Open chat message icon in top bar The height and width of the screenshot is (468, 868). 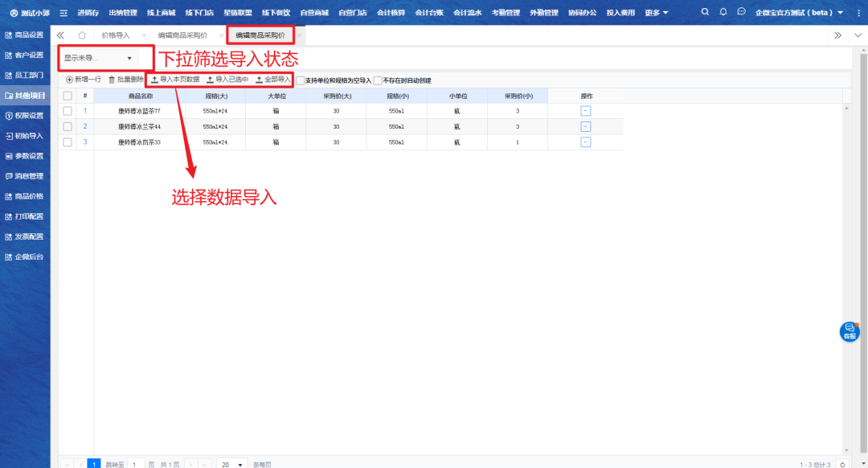741,12
